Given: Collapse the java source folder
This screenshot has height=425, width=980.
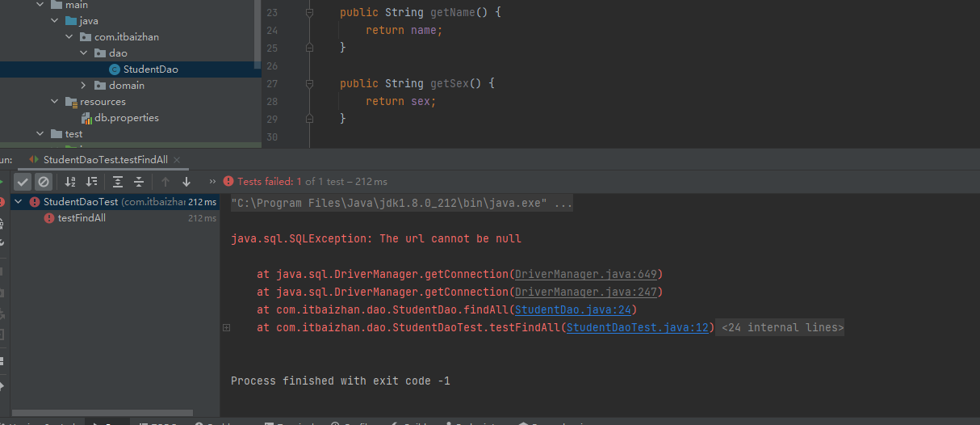Looking at the screenshot, I should (54, 21).
